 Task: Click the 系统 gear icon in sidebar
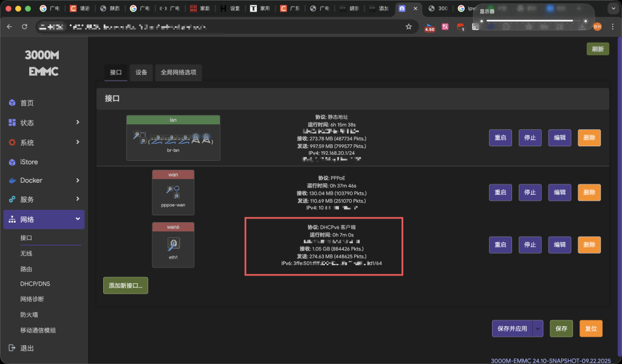(x=12, y=143)
